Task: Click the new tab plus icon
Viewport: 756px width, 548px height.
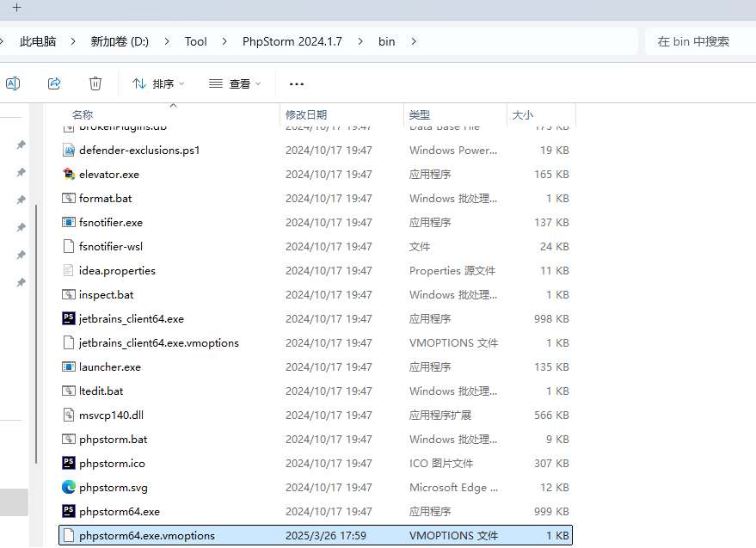Action: click(x=17, y=8)
